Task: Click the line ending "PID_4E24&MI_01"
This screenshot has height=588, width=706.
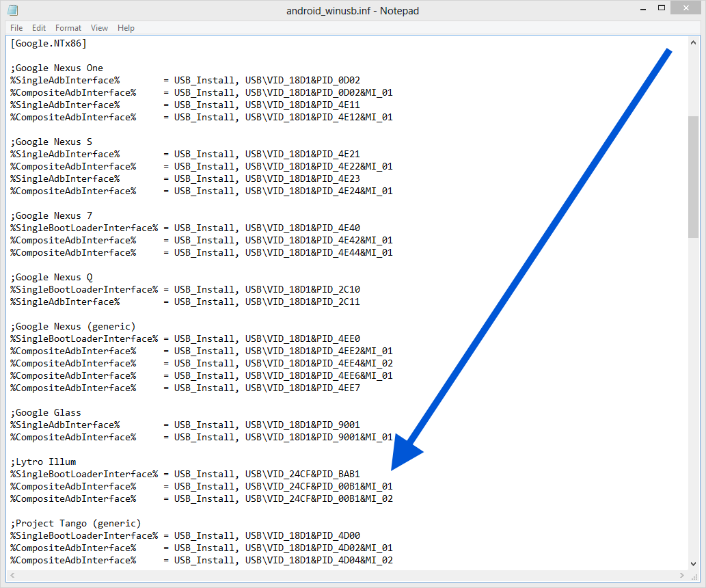Action: (x=201, y=191)
